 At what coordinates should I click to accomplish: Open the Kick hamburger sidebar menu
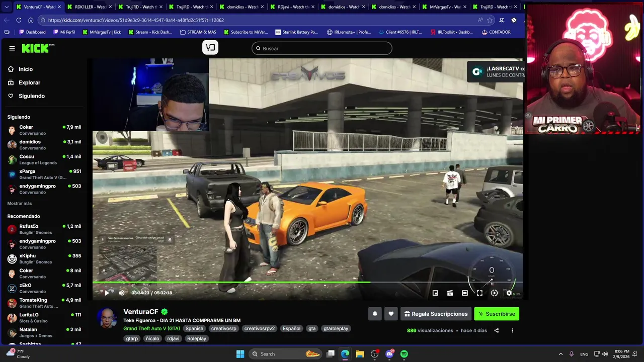click(12, 48)
